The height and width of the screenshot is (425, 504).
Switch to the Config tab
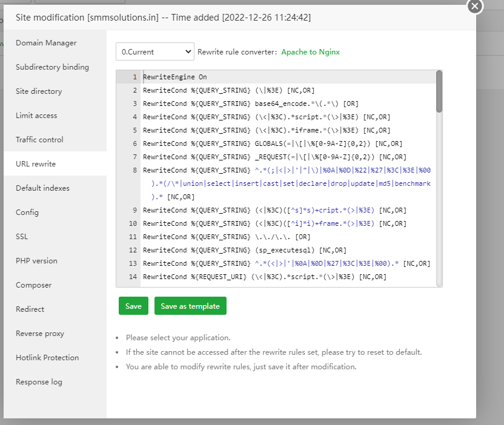27,212
